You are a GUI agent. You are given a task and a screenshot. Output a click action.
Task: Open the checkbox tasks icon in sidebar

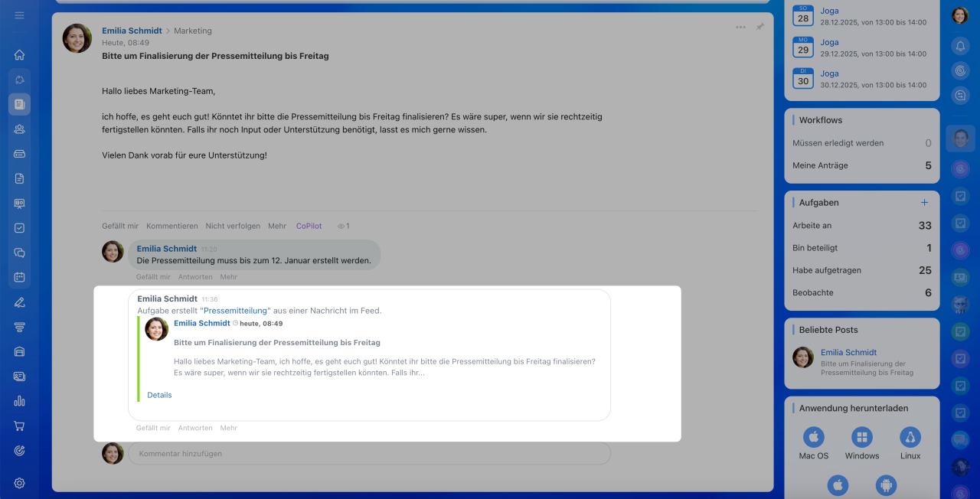[19, 228]
